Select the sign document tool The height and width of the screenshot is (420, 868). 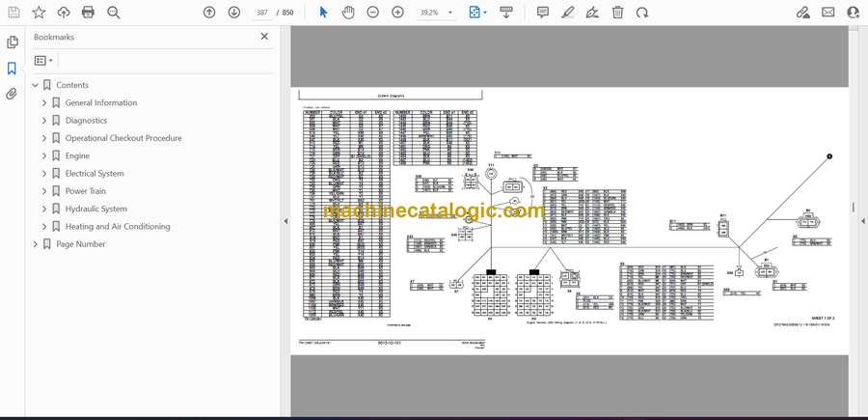592,13
